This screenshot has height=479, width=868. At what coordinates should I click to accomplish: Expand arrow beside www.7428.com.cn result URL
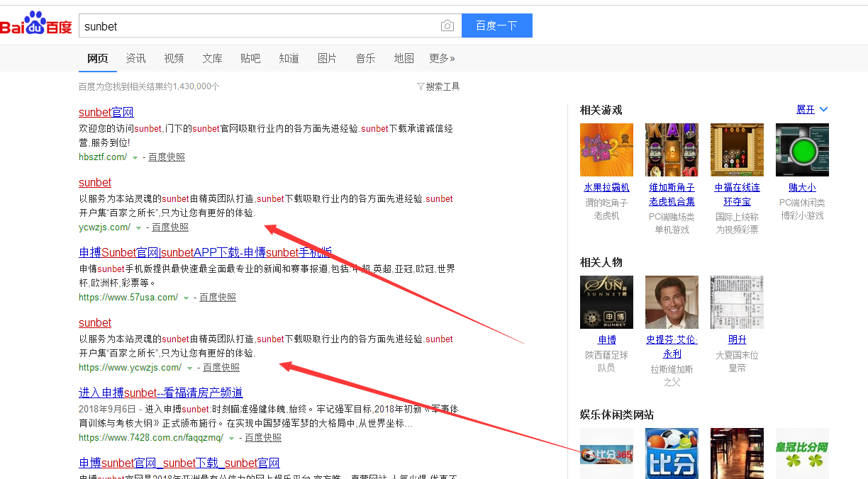tap(231, 439)
